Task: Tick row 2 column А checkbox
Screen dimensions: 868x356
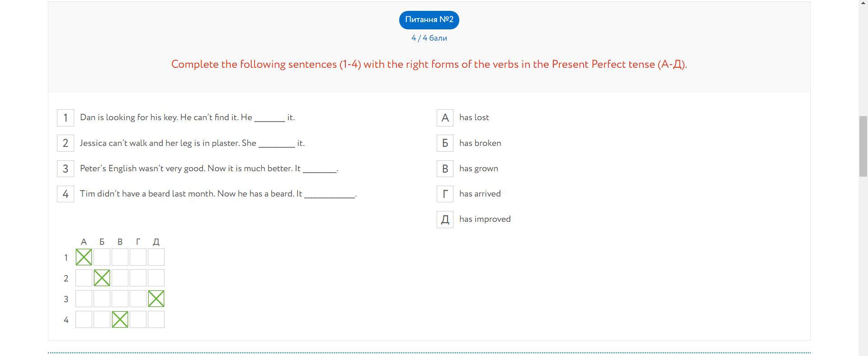Action: 84,278
